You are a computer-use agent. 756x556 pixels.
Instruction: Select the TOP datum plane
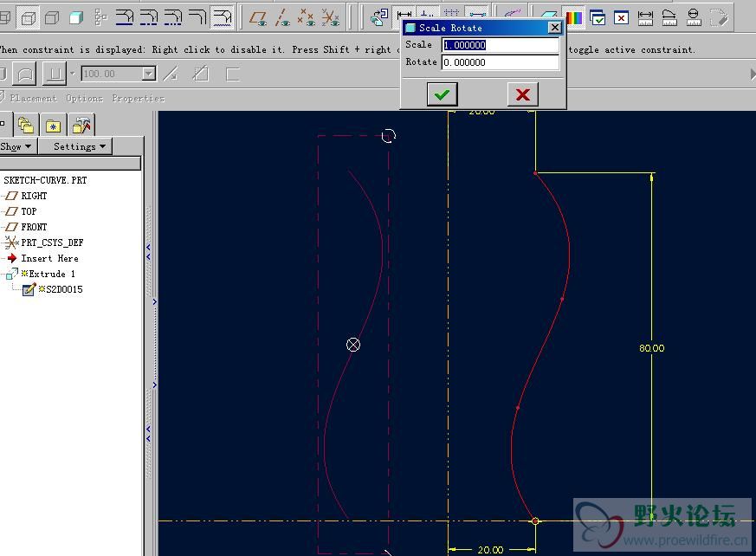click(29, 211)
